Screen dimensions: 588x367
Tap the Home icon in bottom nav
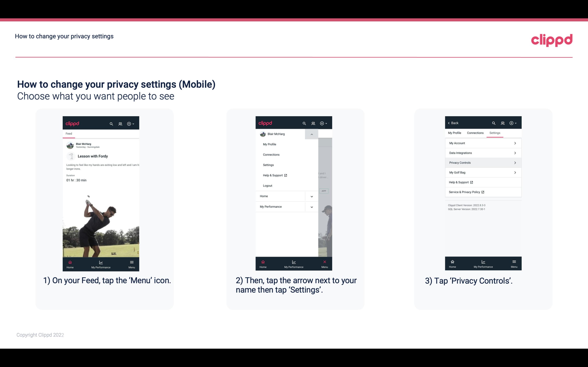click(x=70, y=262)
